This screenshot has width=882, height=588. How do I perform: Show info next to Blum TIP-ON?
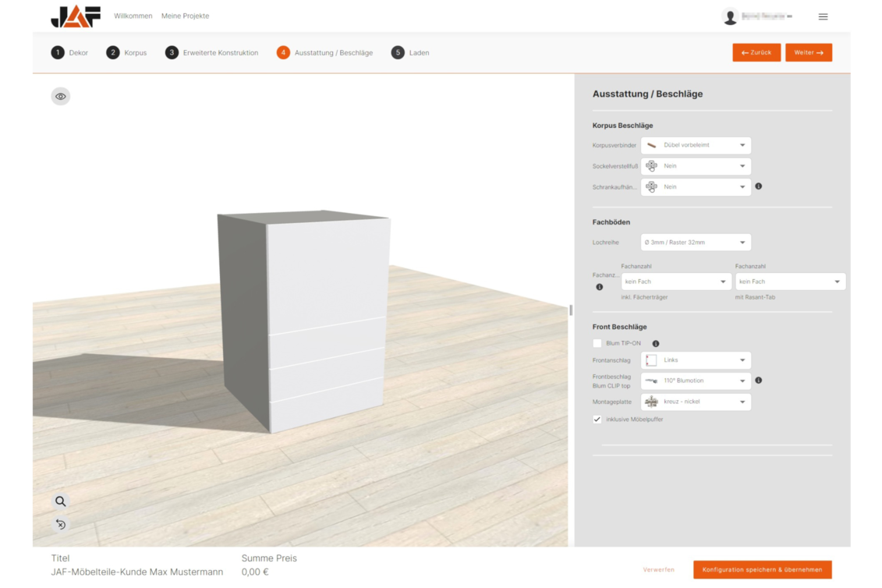tap(656, 343)
